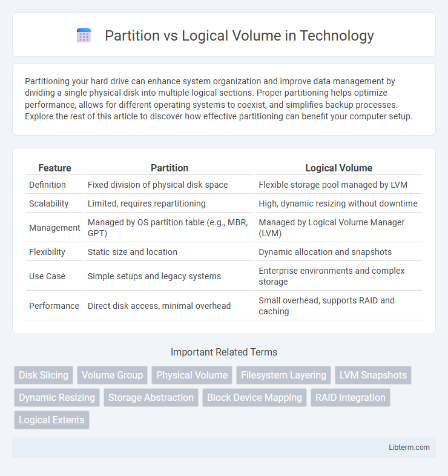Click the calendar grid icon beside the title
The height and width of the screenshot is (476, 448).
(84, 36)
